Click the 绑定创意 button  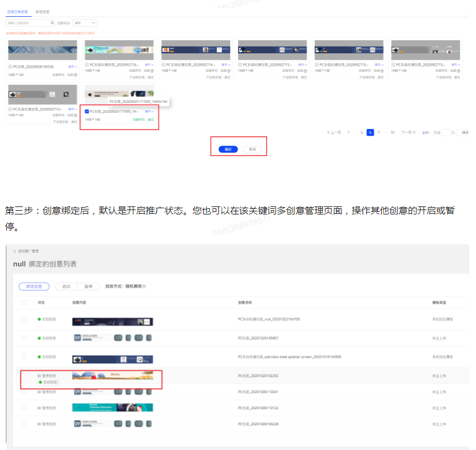[34, 286]
